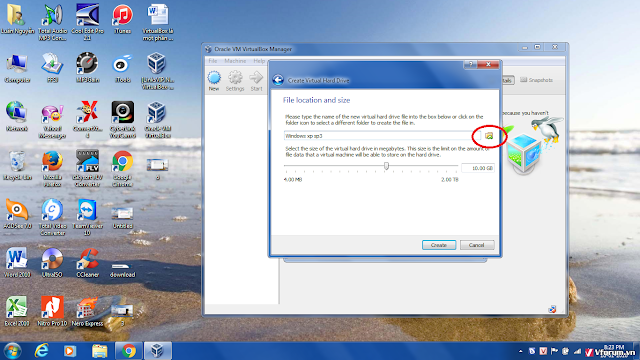The height and width of the screenshot is (360, 640).
Task: Launch Excel 2003 from the desktop
Action: click(17, 311)
